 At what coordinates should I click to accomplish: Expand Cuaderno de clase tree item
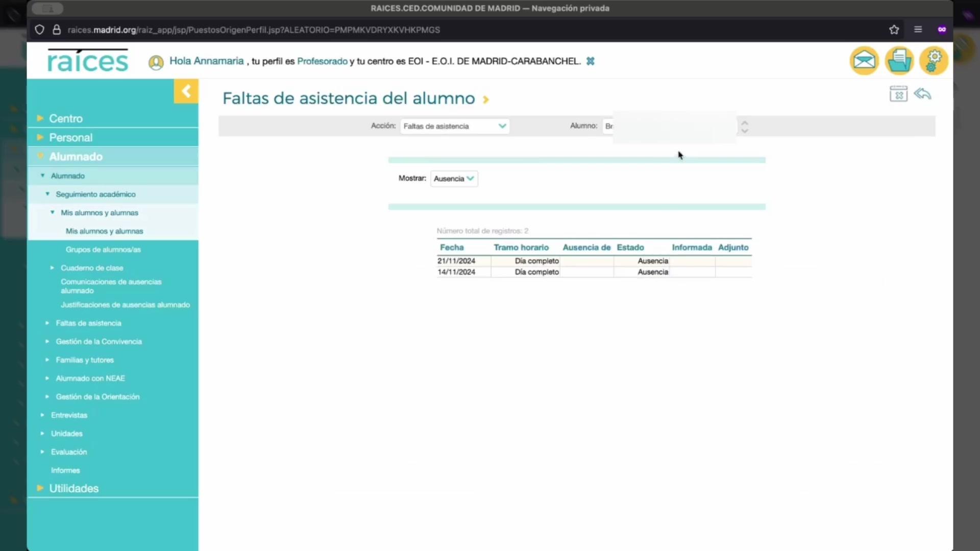[91, 268]
